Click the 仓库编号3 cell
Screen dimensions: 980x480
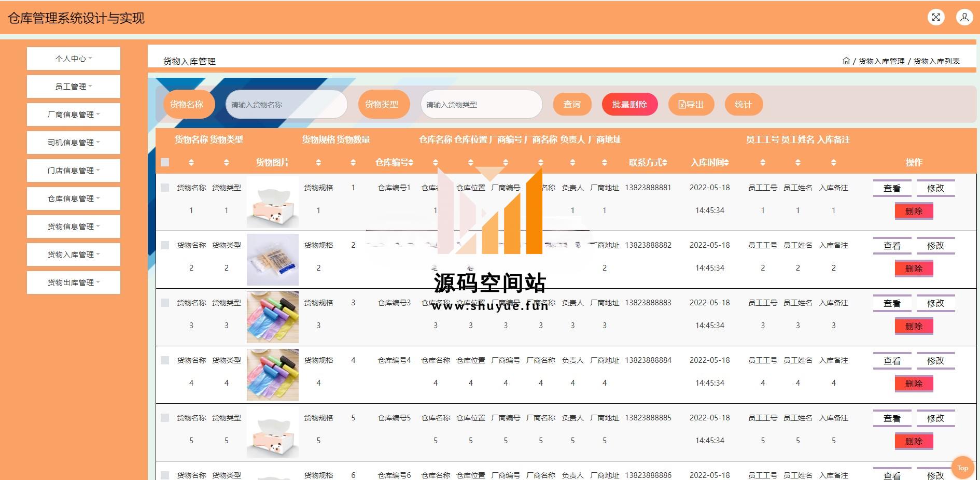point(394,303)
